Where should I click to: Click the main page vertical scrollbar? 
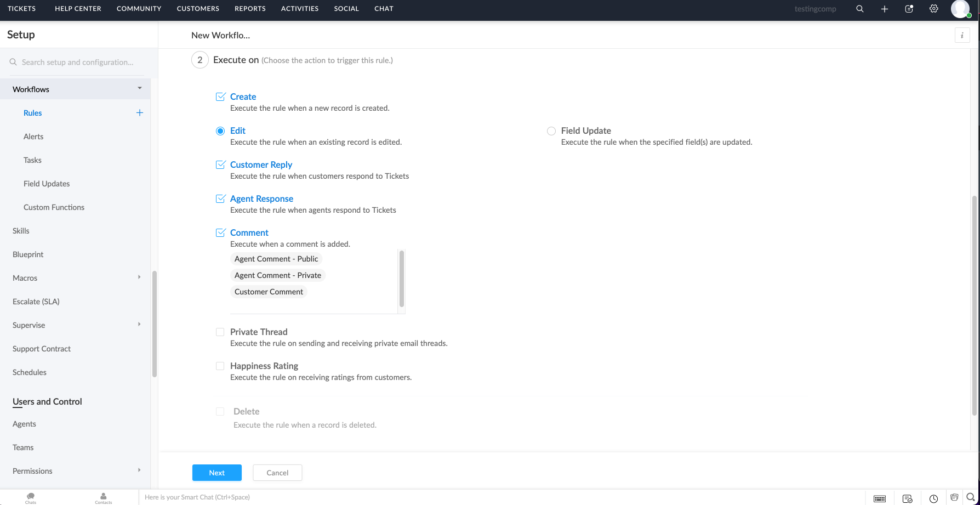click(974, 305)
